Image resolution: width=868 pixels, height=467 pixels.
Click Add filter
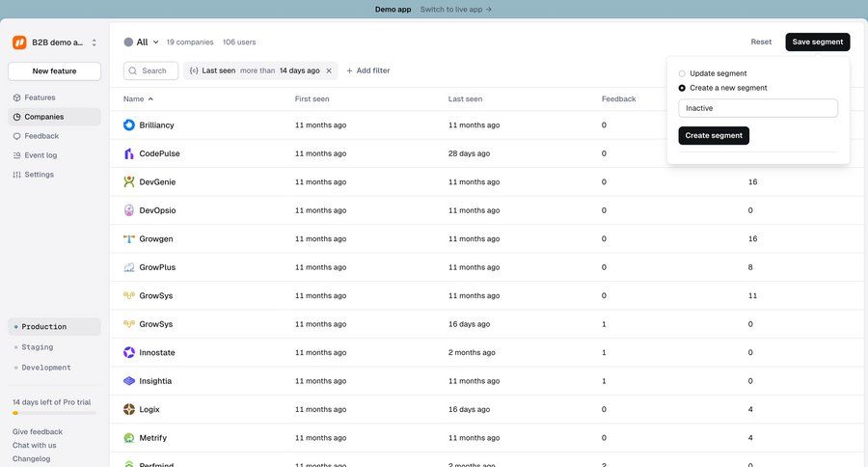(x=368, y=70)
